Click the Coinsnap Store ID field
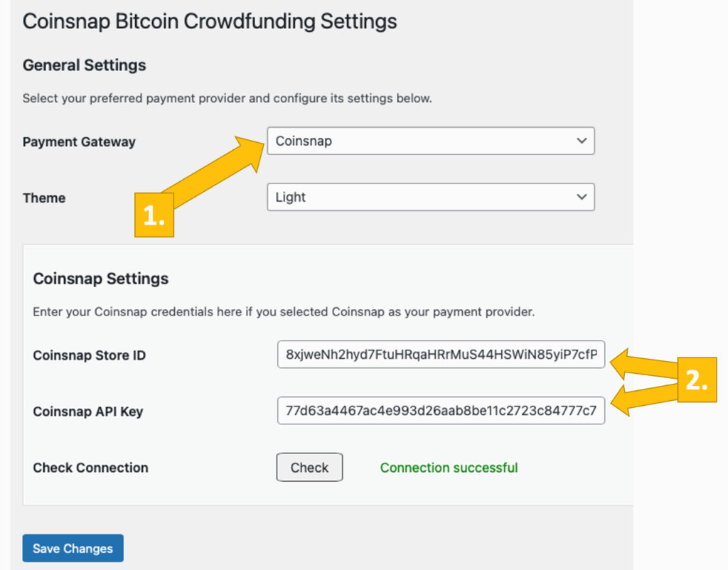Screen dimensions: 728x570 pos(441,355)
